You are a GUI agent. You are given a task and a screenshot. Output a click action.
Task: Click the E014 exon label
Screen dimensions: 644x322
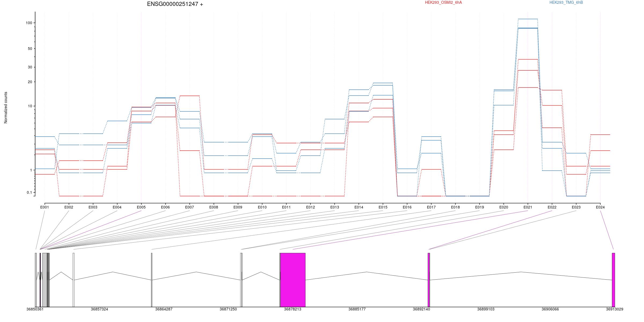pyautogui.click(x=359, y=207)
